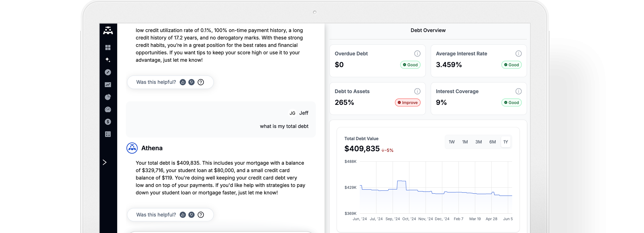Viewport: 644px width, 233px height.
Task: Open the pie chart allocation icon
Action: click(x=108, y=97)
